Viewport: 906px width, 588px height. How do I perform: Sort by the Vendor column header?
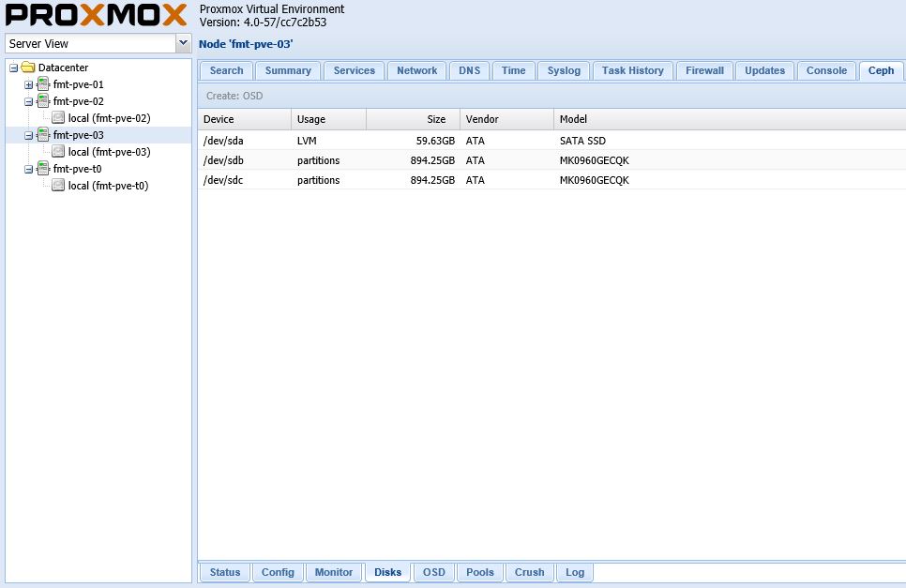(506, 119)
